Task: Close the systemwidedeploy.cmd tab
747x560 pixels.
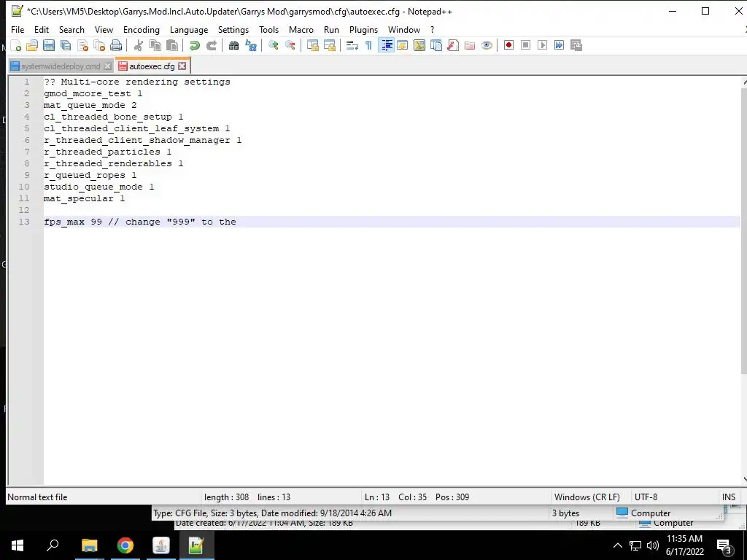Action: 108,66
